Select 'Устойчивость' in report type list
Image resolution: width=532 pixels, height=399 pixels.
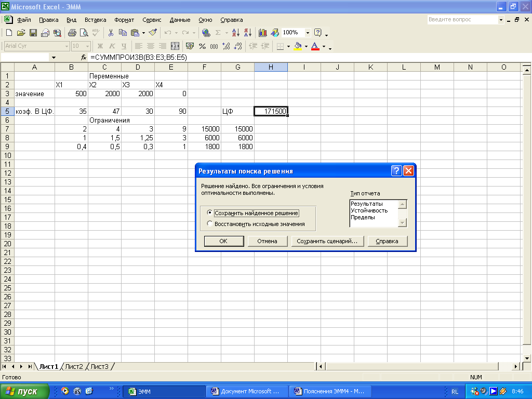(369, 210)
